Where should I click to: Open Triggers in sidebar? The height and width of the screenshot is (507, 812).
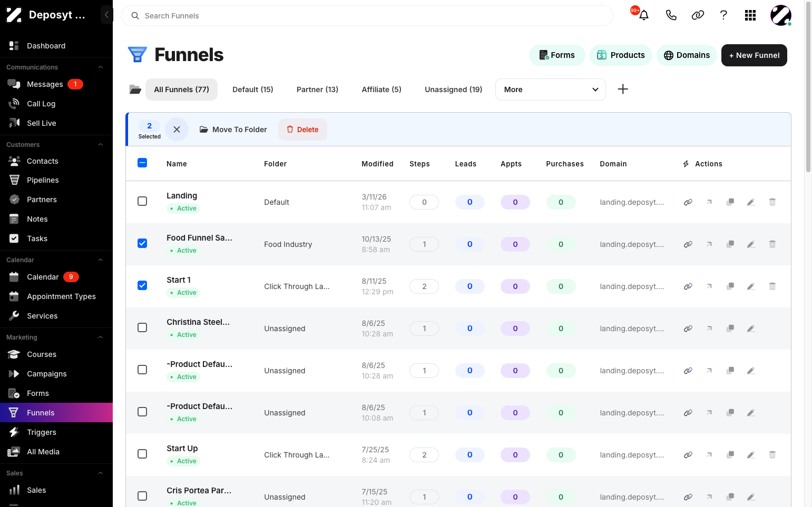point(56,432)
